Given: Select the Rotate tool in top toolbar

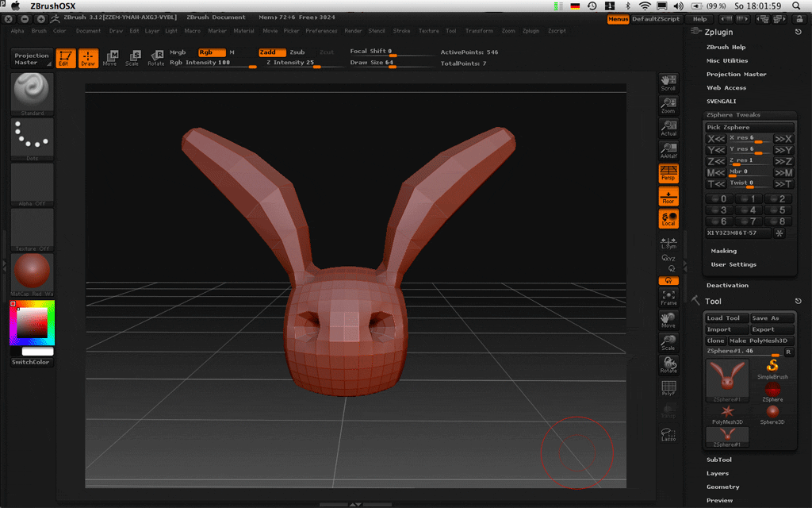Looking at the screenshot, I should pos(156,58).
